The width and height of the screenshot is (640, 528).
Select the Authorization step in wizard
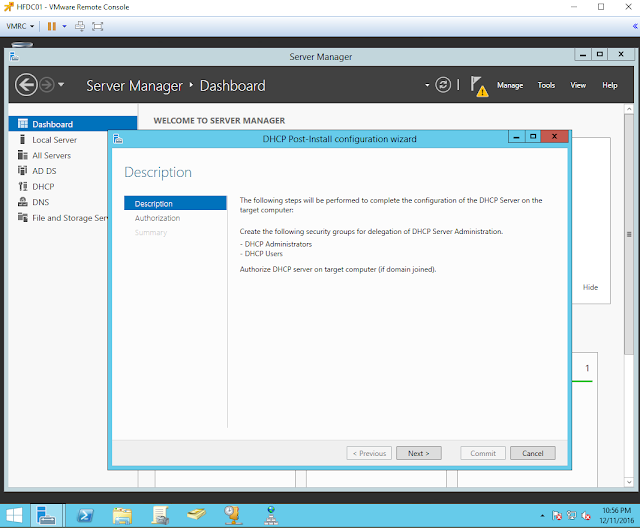pyautogui.click(x=157, y=218)
